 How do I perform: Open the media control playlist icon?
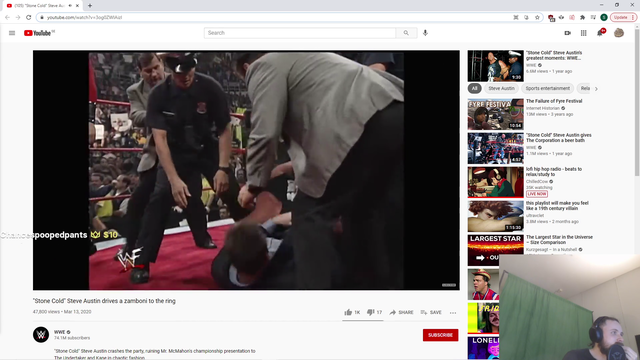pos(593,18)
